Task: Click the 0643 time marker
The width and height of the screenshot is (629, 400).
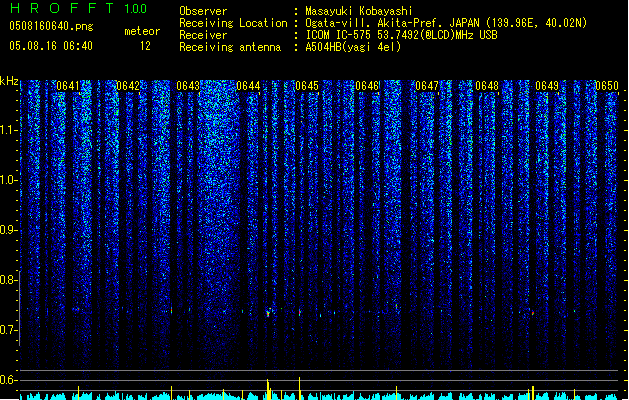Action: (188, 86)
